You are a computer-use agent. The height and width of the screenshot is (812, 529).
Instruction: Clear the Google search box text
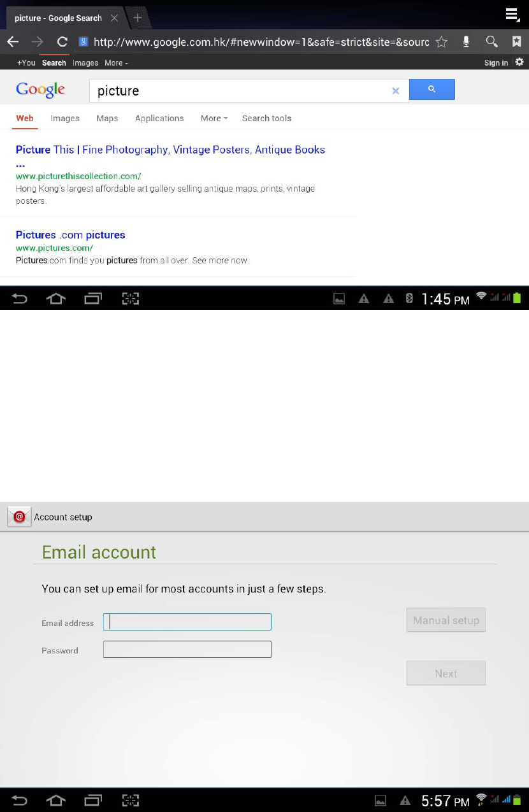pos(396,90)
